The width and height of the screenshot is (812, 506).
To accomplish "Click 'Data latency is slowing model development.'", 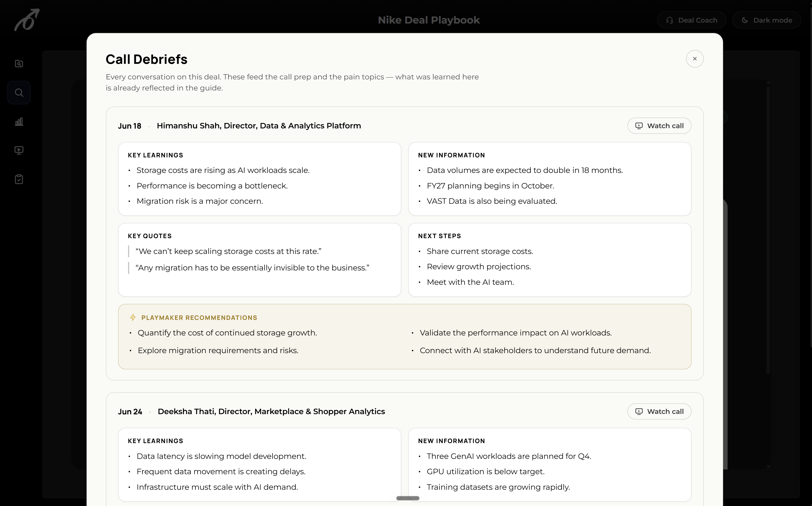I will (221, 456).
